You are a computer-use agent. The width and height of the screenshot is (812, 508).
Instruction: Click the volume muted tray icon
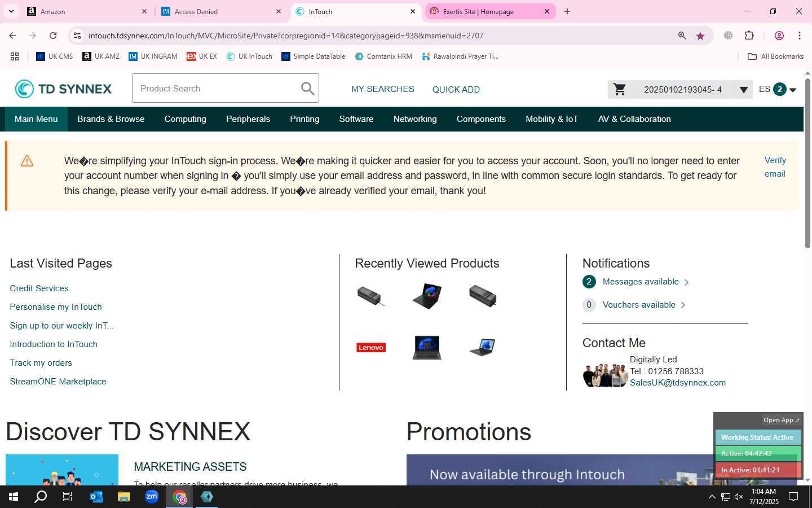[739, 497]
